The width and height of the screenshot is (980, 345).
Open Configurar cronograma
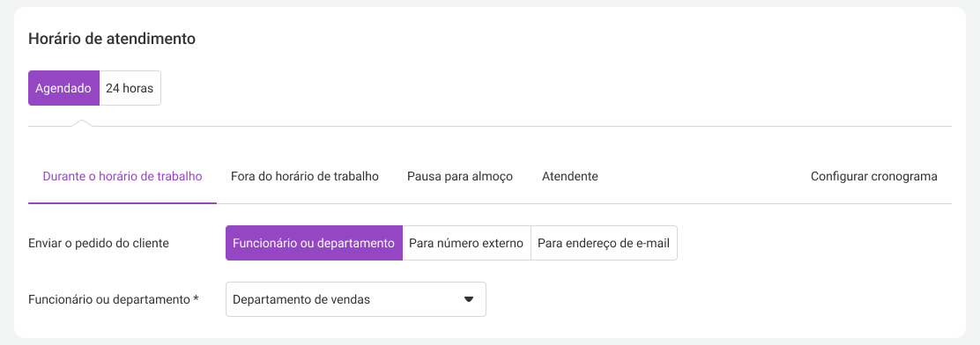click(x=873, y=177)
